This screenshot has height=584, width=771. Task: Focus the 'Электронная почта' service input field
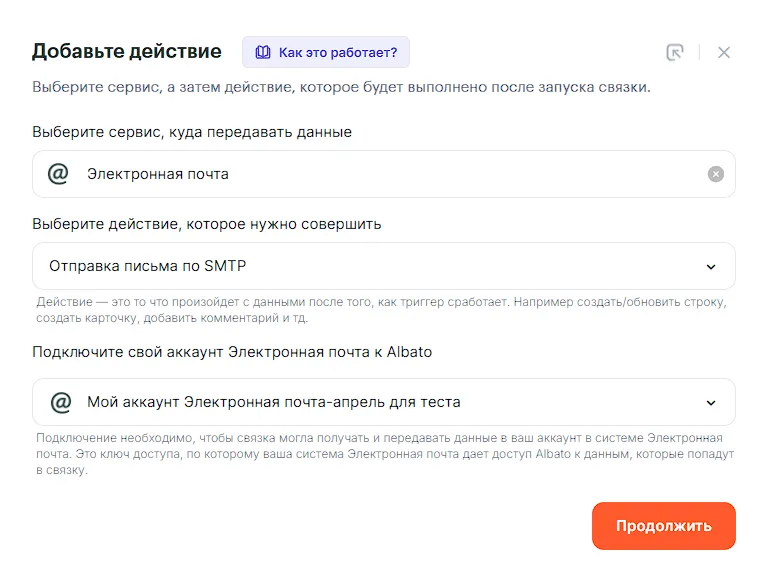tap(384, 174)
